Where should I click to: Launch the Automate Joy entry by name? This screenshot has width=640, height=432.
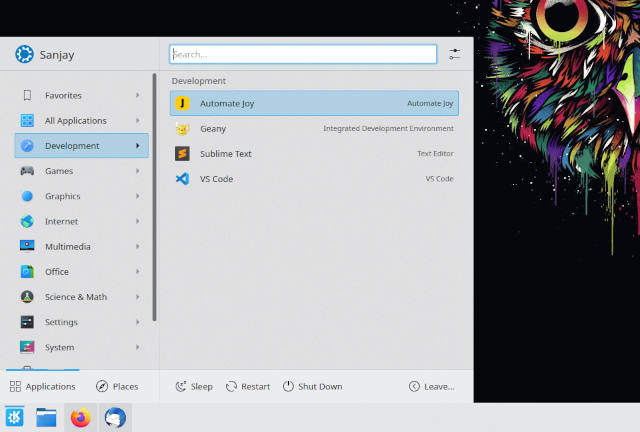tap(227, 104)
